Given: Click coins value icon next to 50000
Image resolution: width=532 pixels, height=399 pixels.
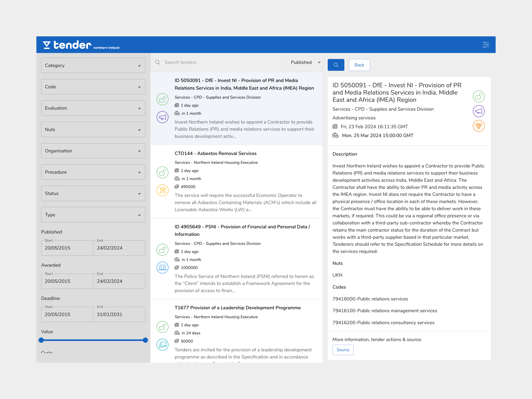Looking at the screenshot, I should click(177, 341).
